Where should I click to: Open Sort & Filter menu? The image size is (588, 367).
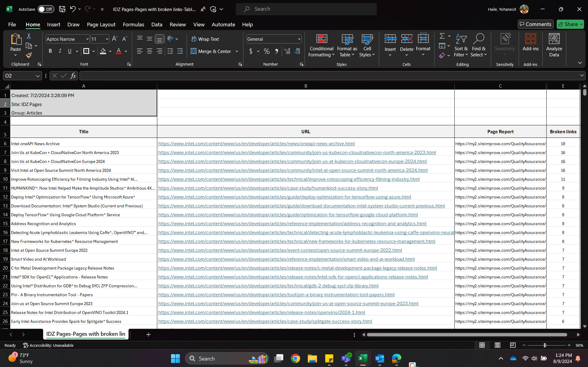(461, 45)
